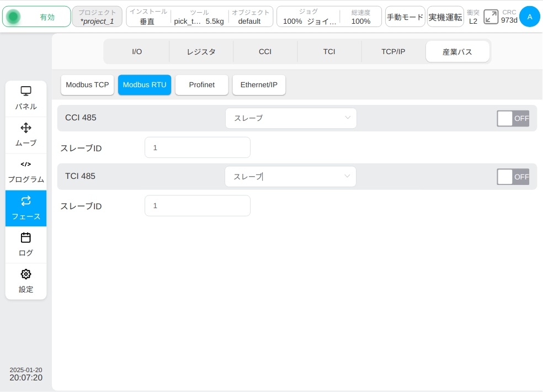
Task: Select the Profinet sub-tab
Action: click(202, 85)
